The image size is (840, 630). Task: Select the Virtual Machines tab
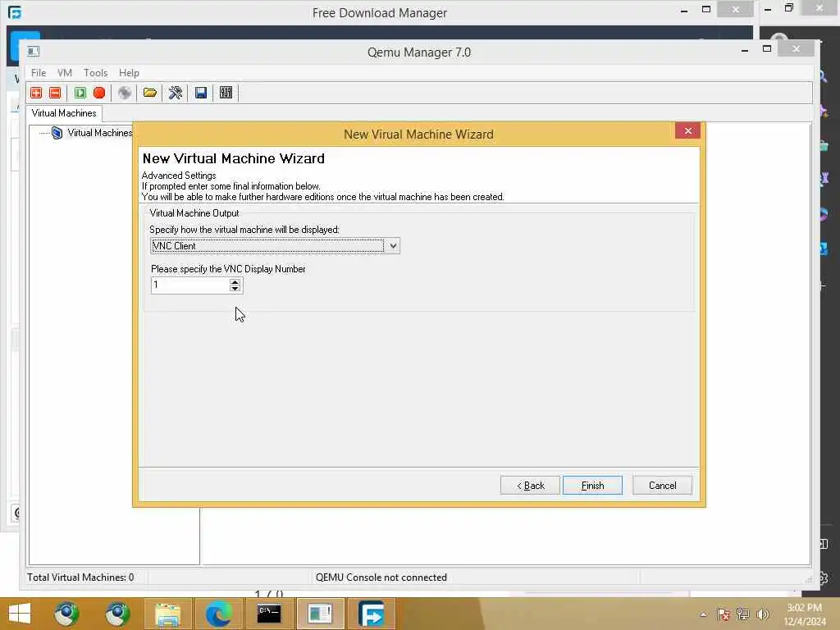(64, 113)
